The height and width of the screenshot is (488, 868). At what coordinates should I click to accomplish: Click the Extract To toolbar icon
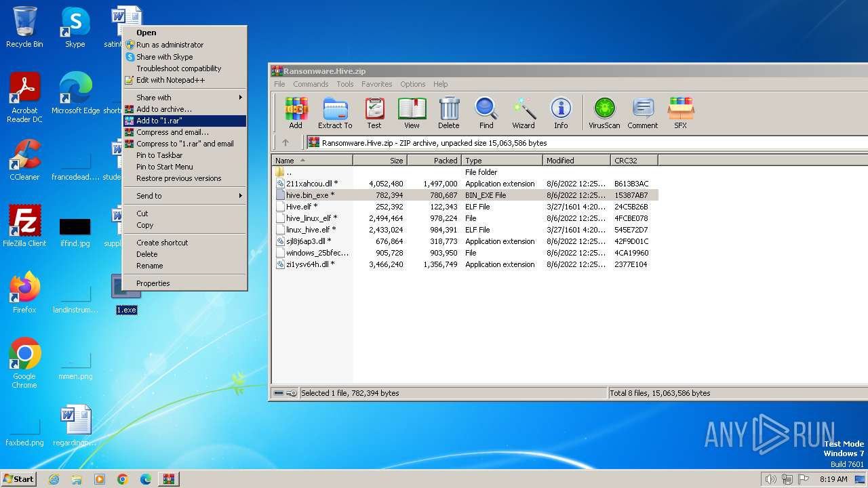point(335,113)
